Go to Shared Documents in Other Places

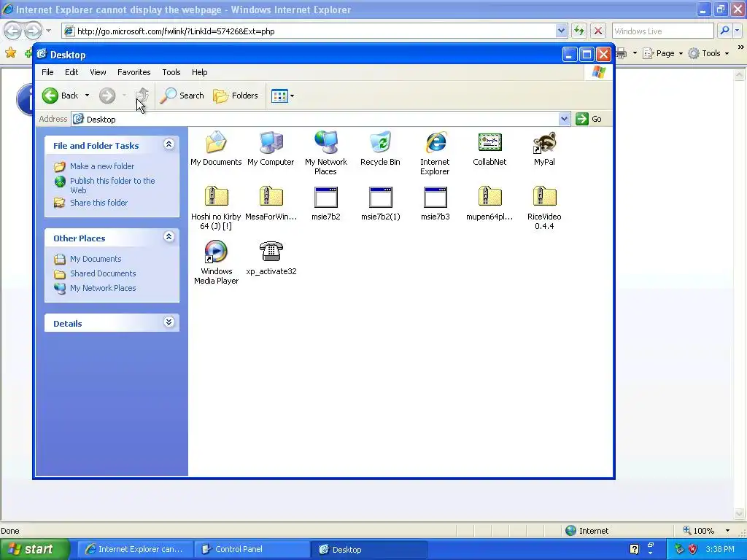pos(103,273)
